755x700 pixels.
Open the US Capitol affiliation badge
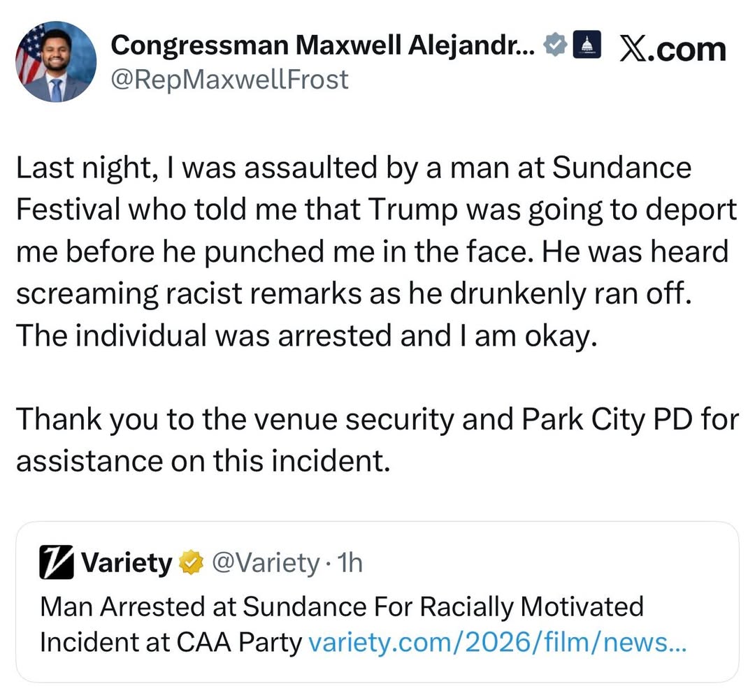pos(588,46)
